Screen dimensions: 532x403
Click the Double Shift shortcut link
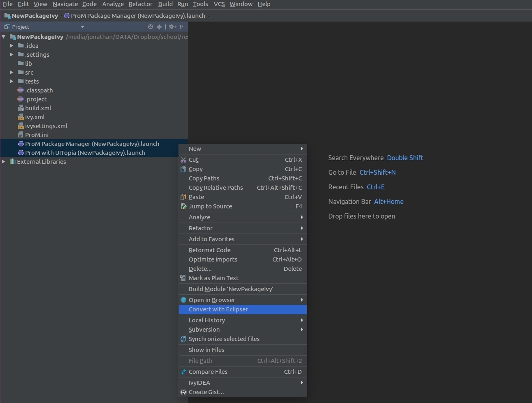point(405,158)
